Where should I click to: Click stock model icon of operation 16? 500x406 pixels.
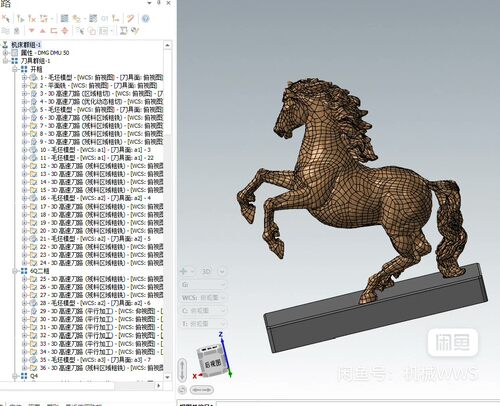[x=33, y=198]
